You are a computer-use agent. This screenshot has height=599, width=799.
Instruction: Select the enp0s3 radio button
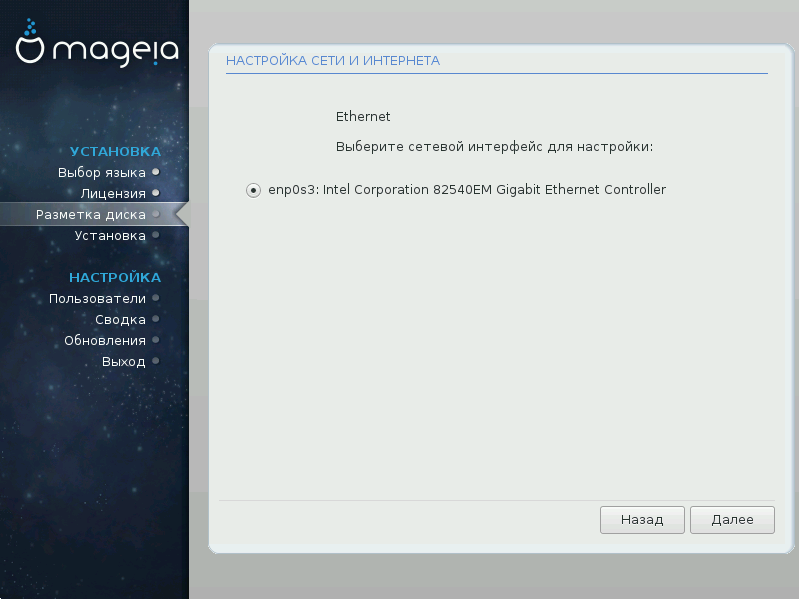pyautogui.click(x=253, y=190)
